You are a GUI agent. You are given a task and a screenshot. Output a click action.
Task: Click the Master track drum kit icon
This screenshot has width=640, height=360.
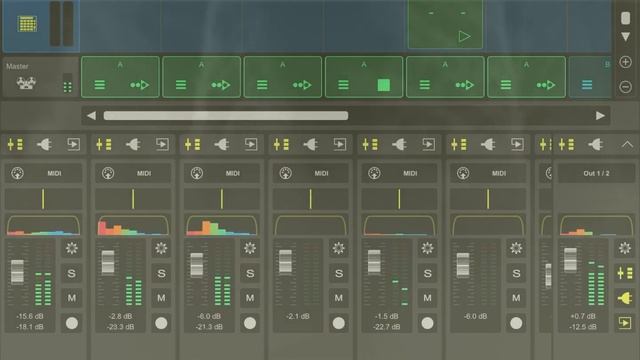[26, 83]
